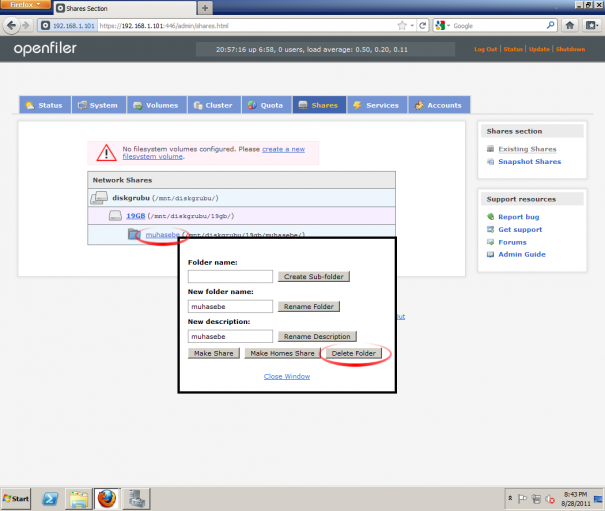Bookmark this page with the star icon
Viewport: 605px width, 511px height.
click(x=402, y=25)
